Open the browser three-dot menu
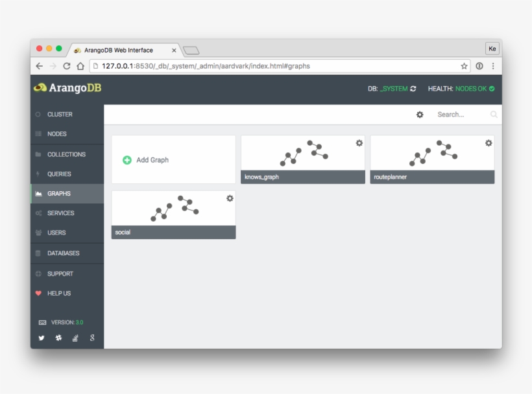 (493, 66)
